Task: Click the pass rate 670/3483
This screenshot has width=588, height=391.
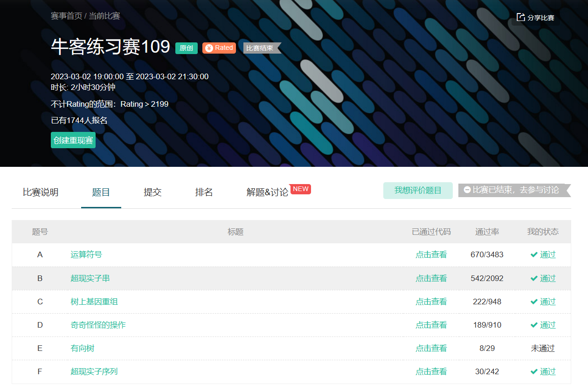Action: click(487, 254)
